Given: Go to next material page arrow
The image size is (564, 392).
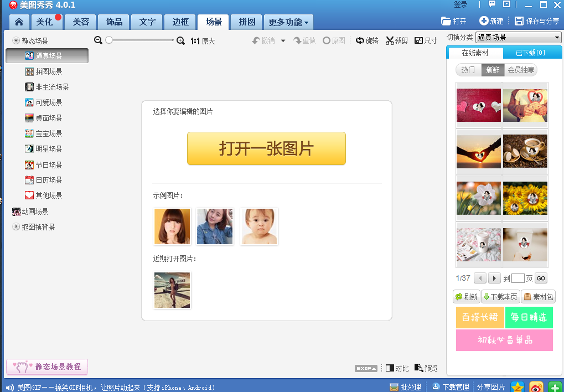Looking at the screenshot, I should coord(495,278).
